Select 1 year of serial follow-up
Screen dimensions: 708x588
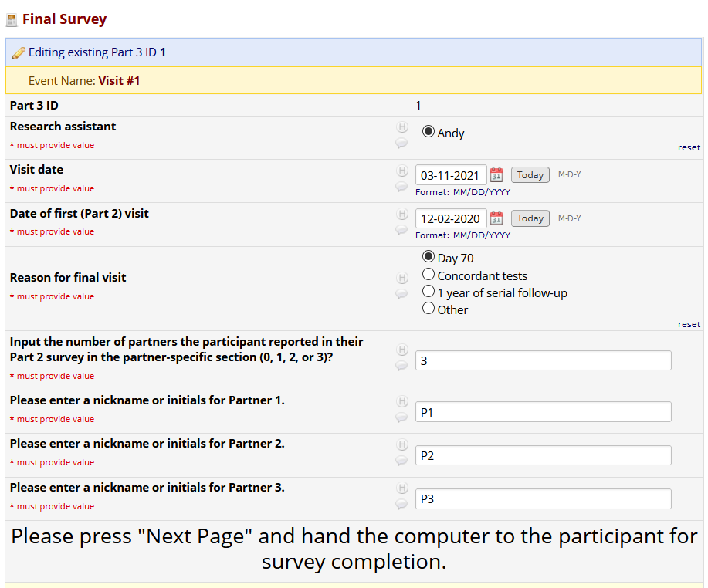click(x=429, y=292)
